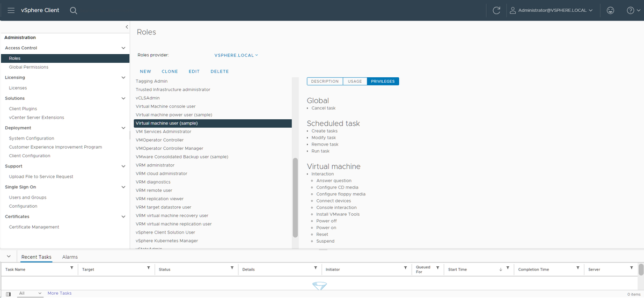Viewport: 644px width, 298px height.
Task: Open Certificate Management
Action: 34,227
